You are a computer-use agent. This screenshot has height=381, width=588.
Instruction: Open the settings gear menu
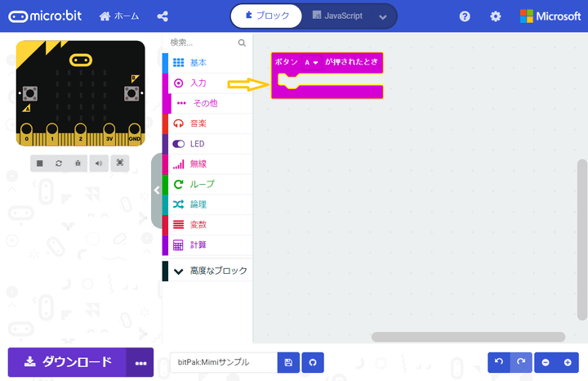point(496,16)
